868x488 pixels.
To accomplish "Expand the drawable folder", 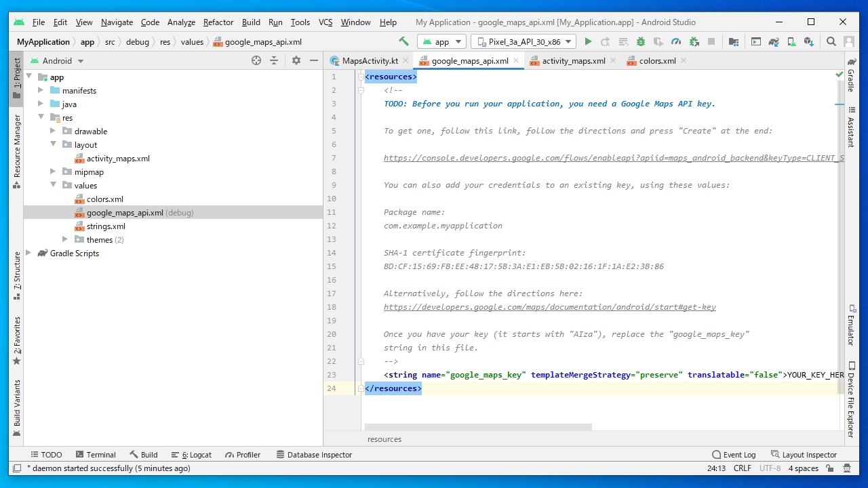I will coord(53,131).
